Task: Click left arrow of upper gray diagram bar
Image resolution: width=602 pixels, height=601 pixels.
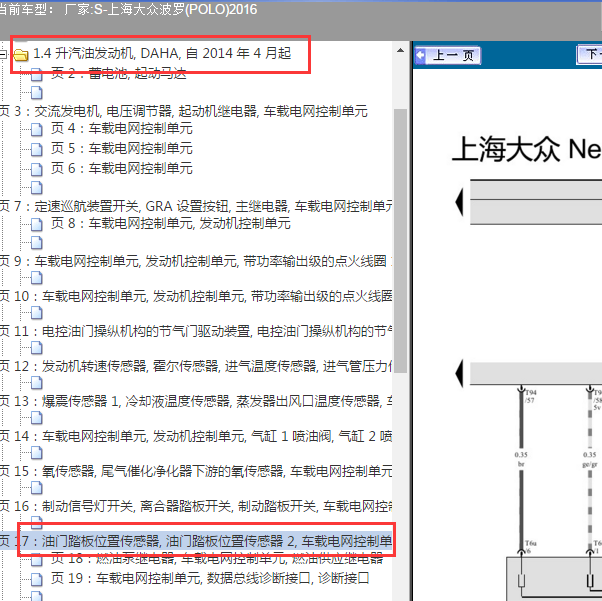Action: click(x=459, y=202)
